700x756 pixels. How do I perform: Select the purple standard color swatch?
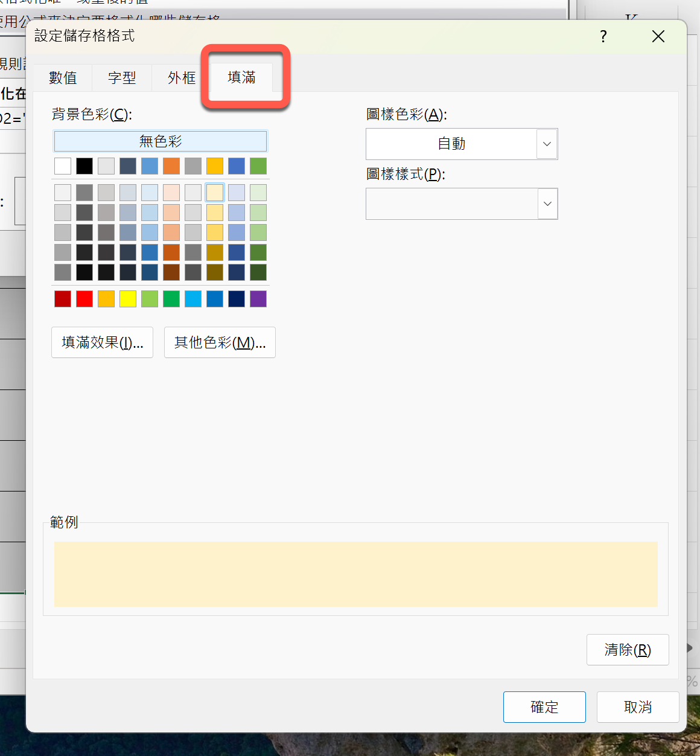(258, 299)
